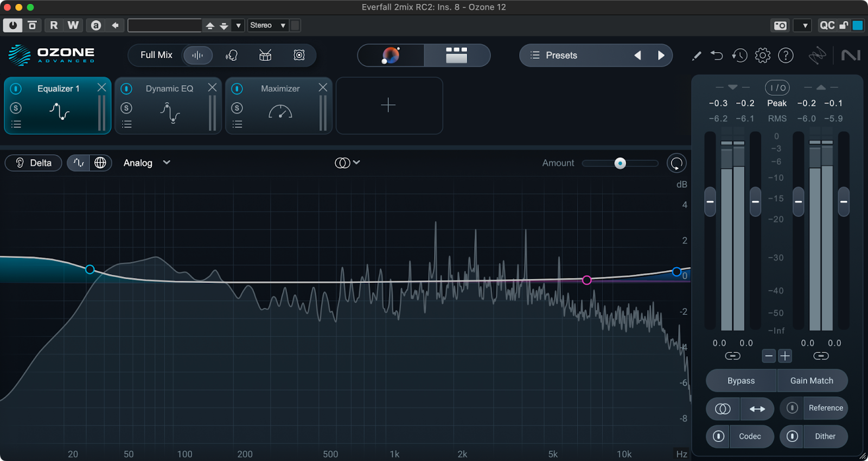The width and height of the screenshot is (868, 461).
Task: Click the Bypass button
Action: [741, 381]
